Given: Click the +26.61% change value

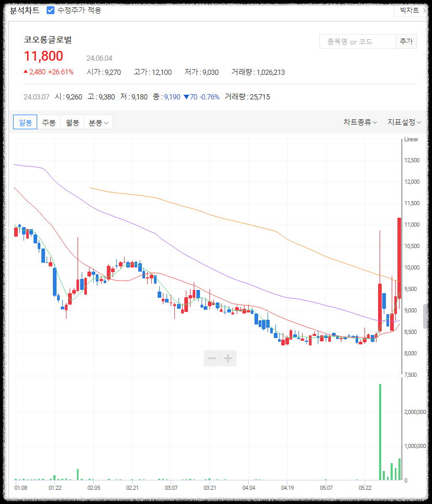Looking at the screenshot, I should click(x=60, y=72).
